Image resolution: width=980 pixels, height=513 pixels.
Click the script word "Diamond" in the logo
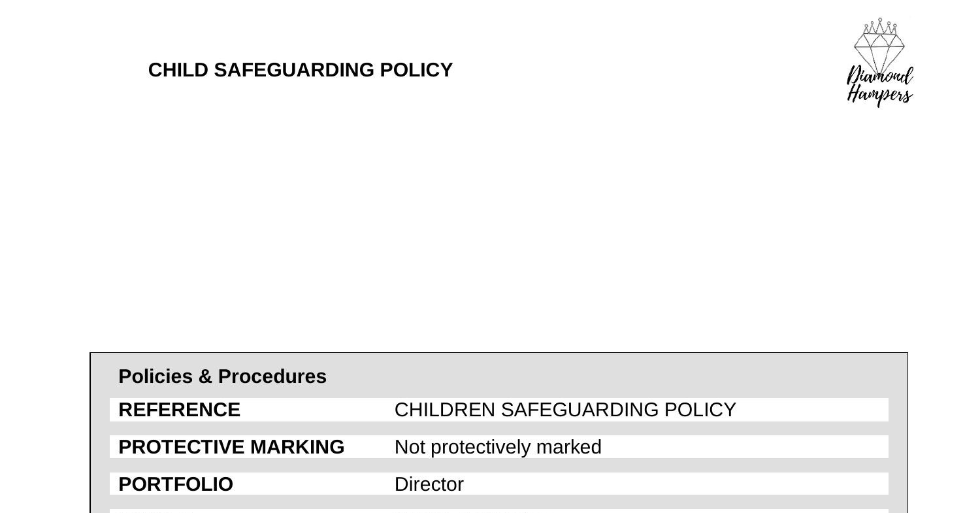[x=880, y=77]
